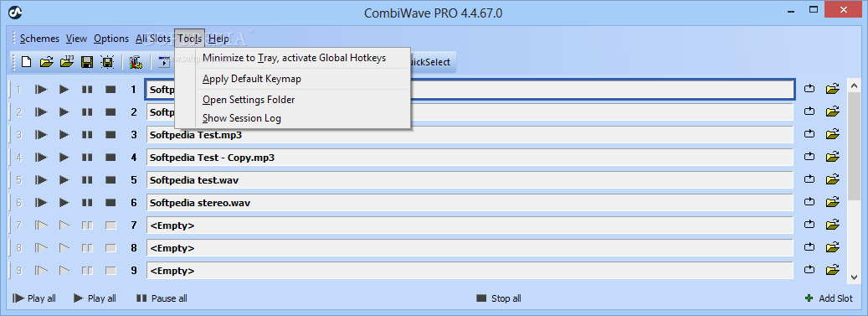This screenshot has height=316, width=868.
Task: Load a file into empty slot 9
Action: [833, 271]
